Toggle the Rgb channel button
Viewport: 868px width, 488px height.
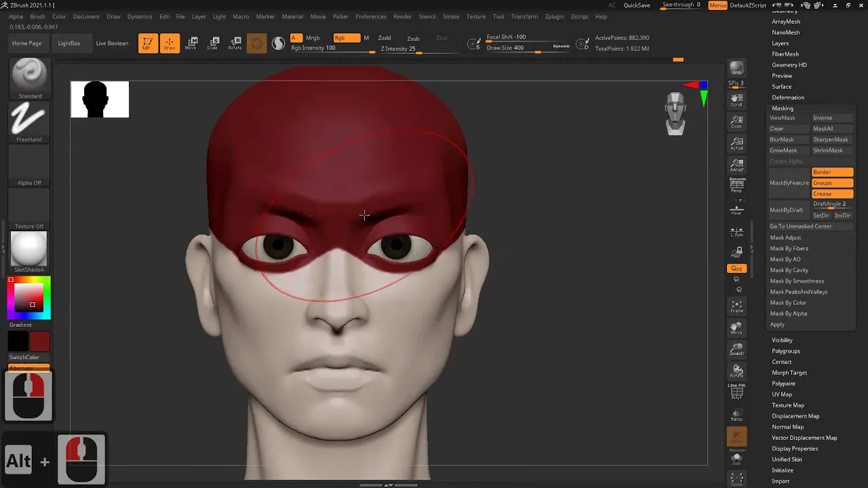click(x=347, y=38)
